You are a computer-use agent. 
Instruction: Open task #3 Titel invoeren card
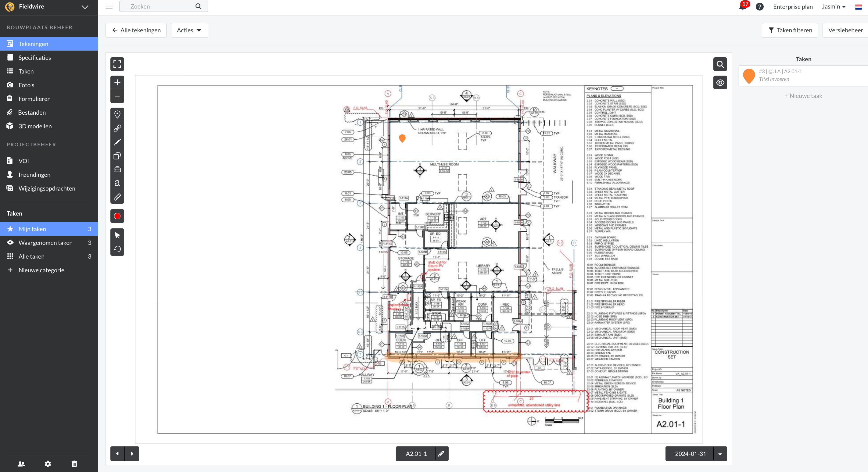pyautogui.click(x=803, y=76)
